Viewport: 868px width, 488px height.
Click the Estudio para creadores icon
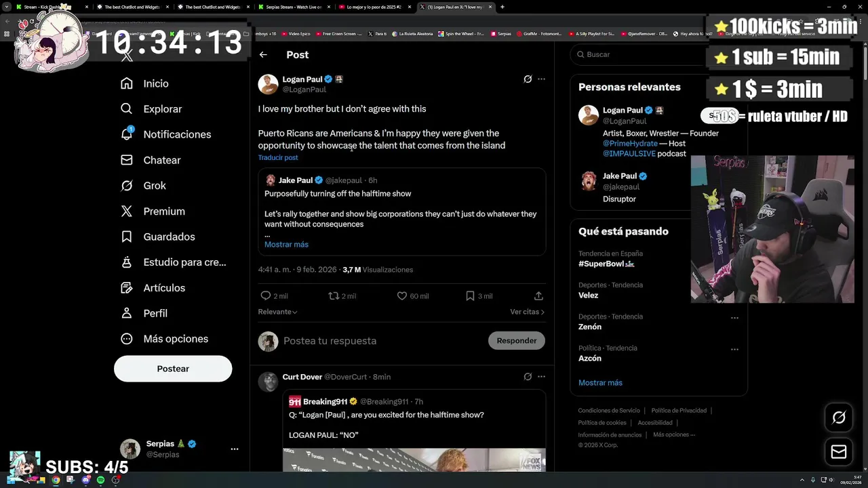click(x=126, y=262)
